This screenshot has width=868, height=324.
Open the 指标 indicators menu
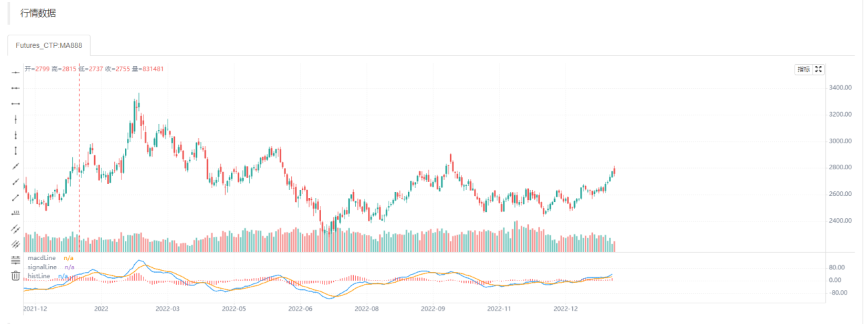click(803, 69)
